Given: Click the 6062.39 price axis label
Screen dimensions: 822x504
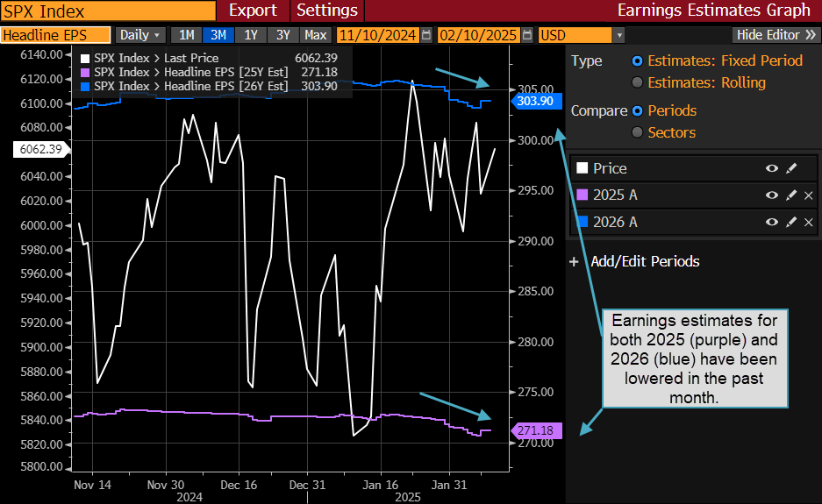Looking at the screenshot, I should tap(41, 149).
